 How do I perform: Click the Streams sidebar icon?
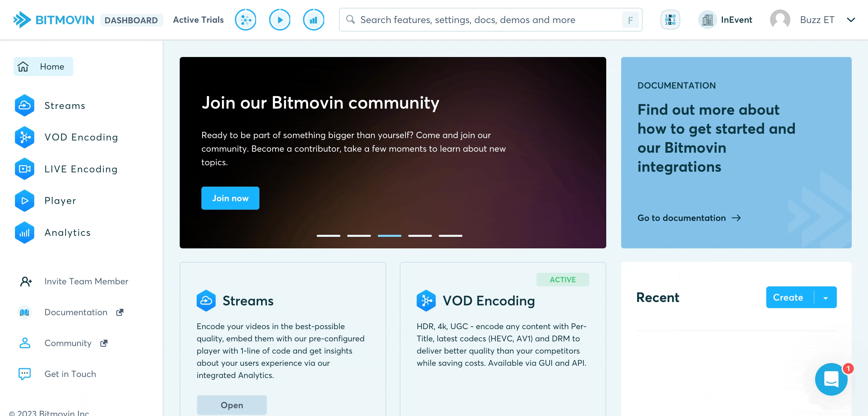click(x=24, y=105)
